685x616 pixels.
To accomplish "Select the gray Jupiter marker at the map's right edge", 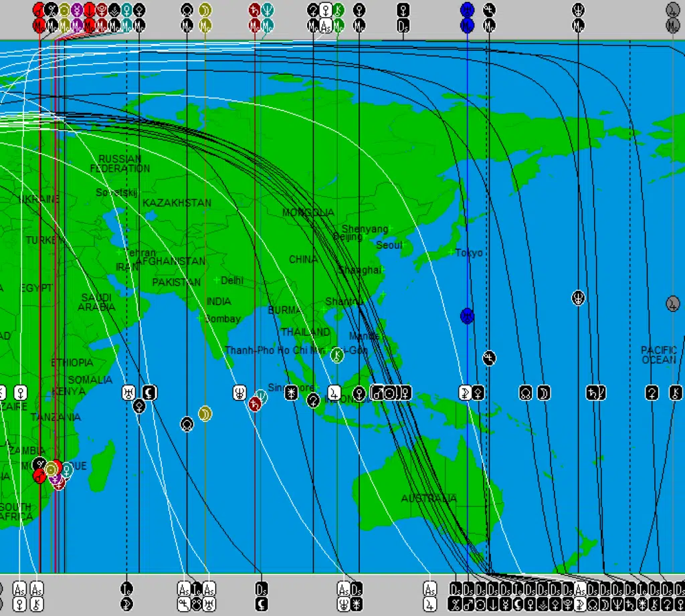I will point(672,304).
